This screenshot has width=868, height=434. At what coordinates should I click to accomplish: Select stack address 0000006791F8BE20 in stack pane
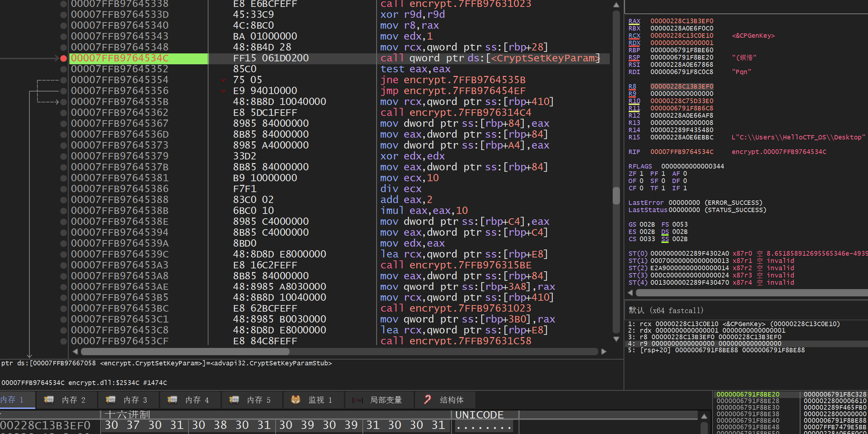coord(748,394)
